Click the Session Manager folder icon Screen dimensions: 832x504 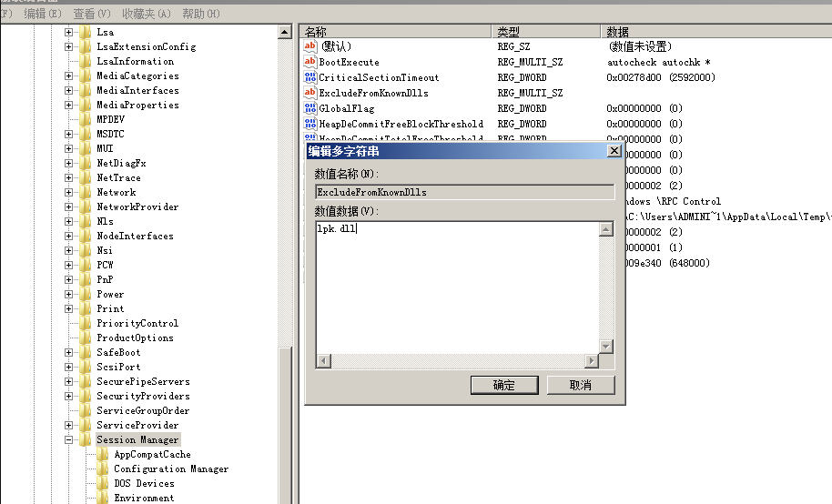(86, 439)
